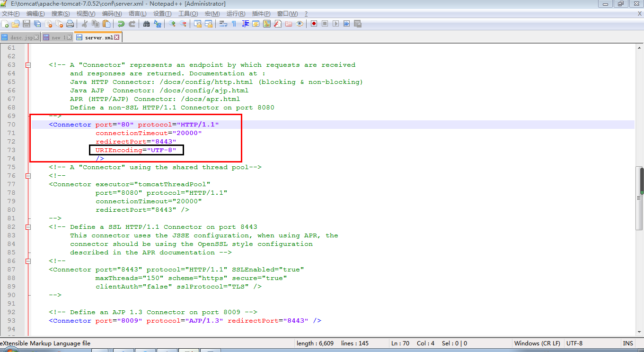Toggle synchronized vertical scrolling
Image resolution: width=644 pixels, height=352 pixels.
pos(198,24)
